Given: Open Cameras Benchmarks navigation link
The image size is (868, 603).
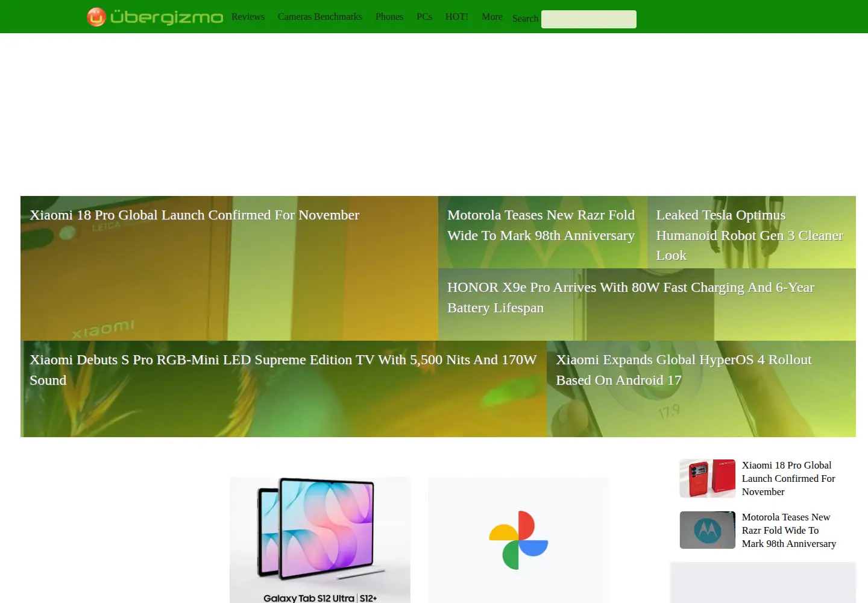Looking at the screenshot, I should [320, 17].
